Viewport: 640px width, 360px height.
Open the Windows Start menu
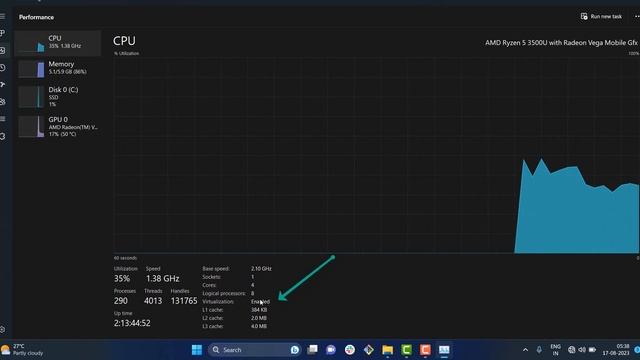tap(197, 350)
